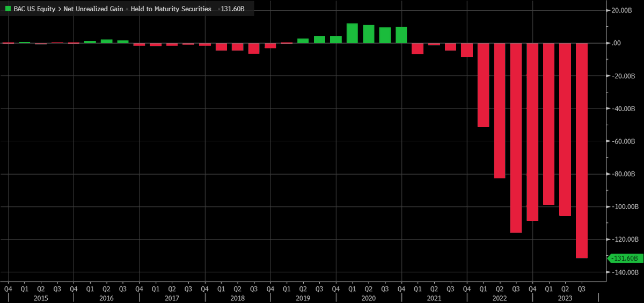
Task: Select the 2023 year label on the x-axis
Action: pos(565,297)
